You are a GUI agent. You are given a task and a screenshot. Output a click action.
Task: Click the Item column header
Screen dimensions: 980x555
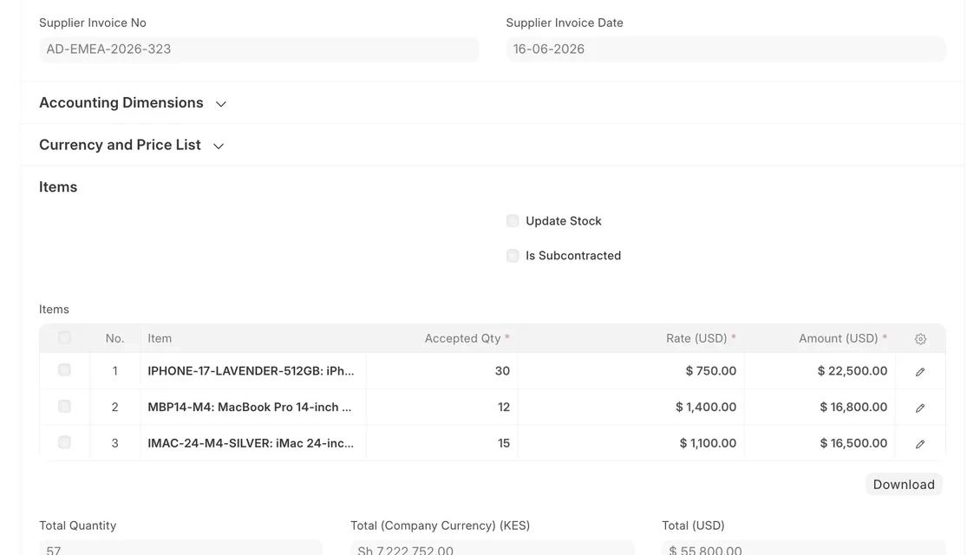253,339
